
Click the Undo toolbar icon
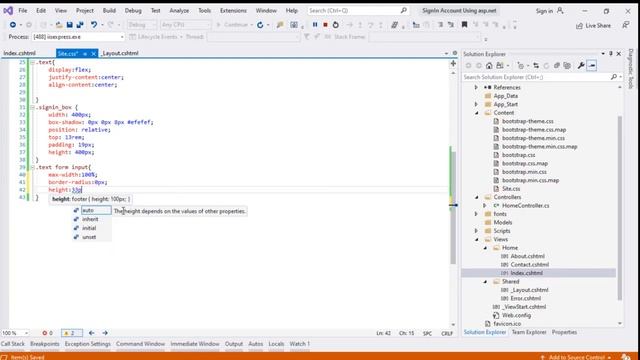pos(94,25)
